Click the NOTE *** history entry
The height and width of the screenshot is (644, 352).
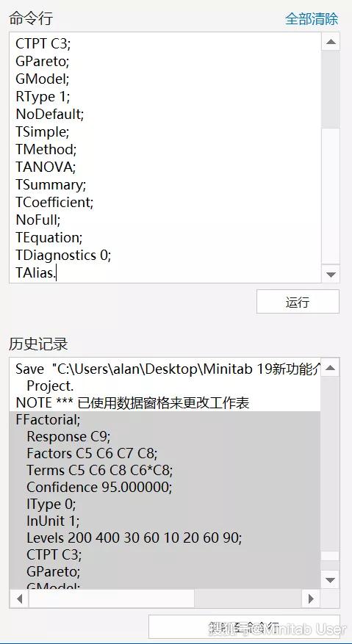tap(132, 403)
